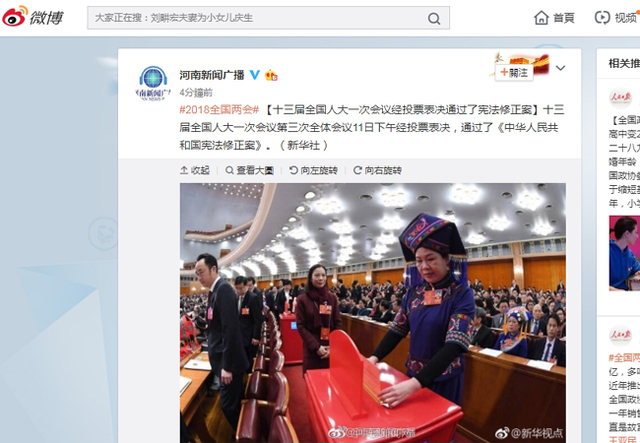Click the crown member badge icon
The image size is (640, 443).
pos(271,75)
